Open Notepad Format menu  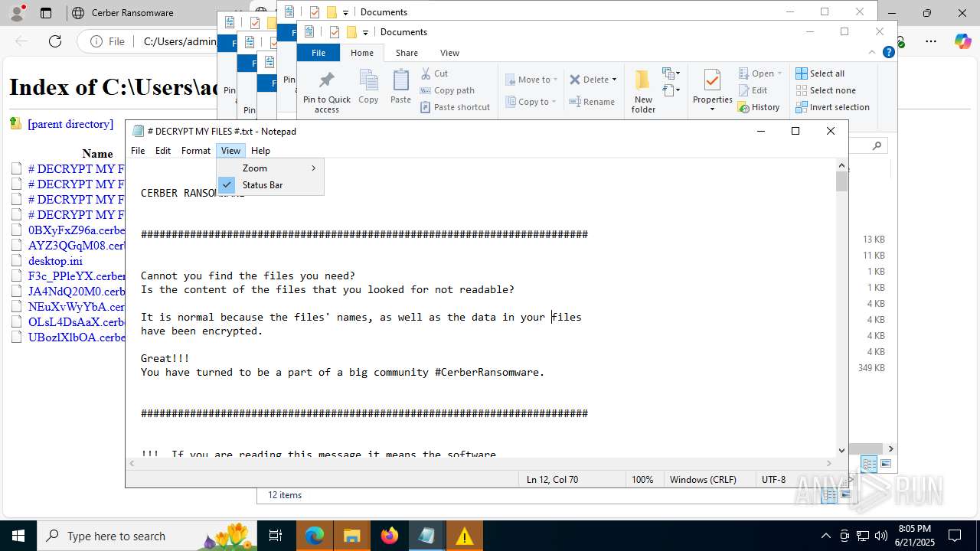(x=196, y=151)
